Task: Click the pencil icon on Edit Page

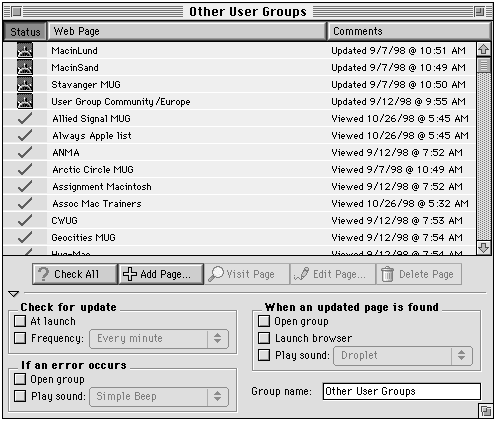Action: 301,274
